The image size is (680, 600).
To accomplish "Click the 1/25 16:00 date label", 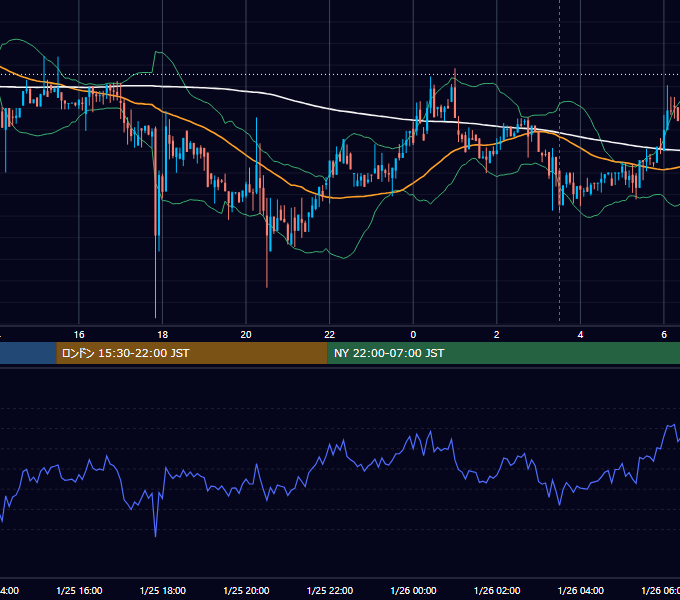I will (79, 590).
